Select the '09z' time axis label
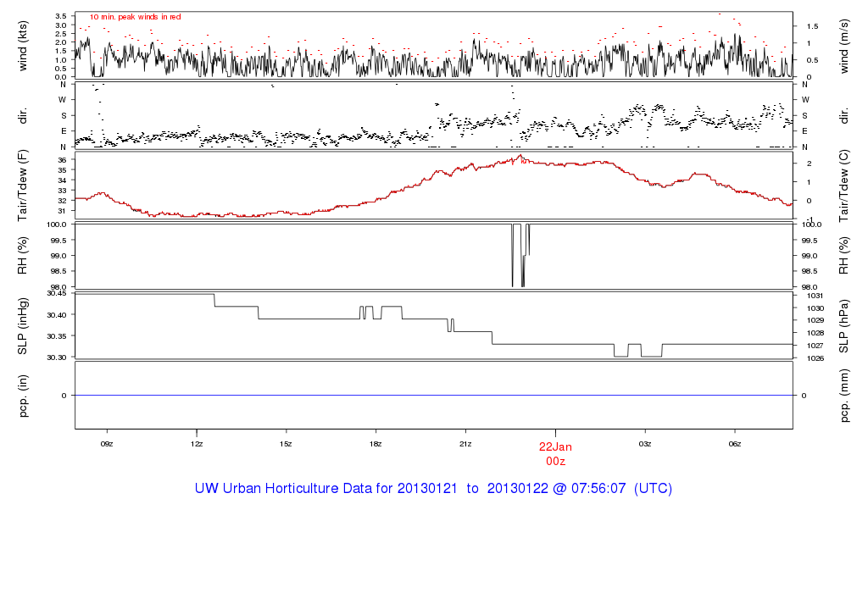This screenshot has height=593, width=868. click(x=107, y=444)
